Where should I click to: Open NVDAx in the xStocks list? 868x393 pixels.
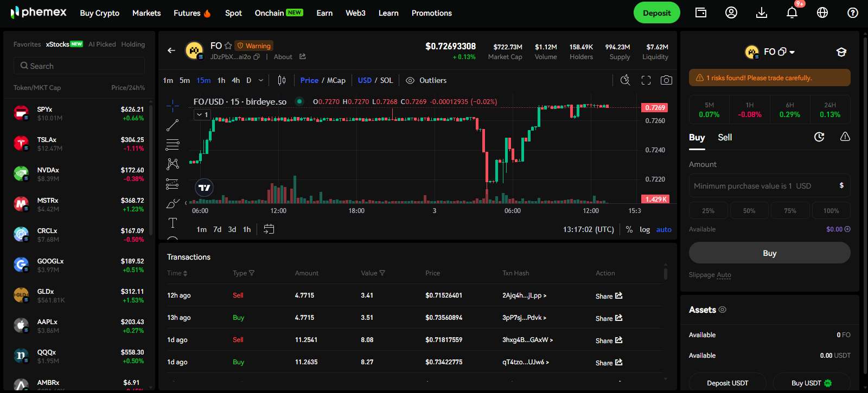[x=79, y=174]
